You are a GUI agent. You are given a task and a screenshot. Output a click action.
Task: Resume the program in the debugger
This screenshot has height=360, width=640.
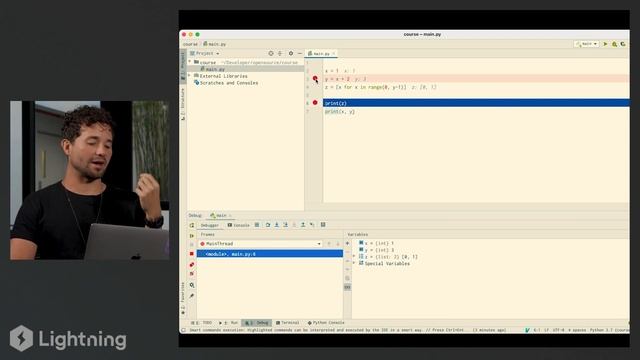(x=192, y=236)
